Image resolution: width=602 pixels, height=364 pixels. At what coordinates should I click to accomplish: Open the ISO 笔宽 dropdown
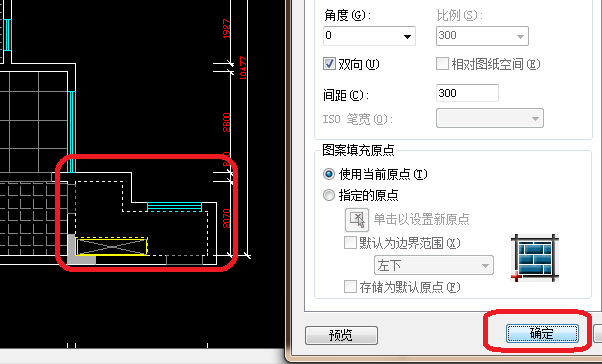[490, 118]
